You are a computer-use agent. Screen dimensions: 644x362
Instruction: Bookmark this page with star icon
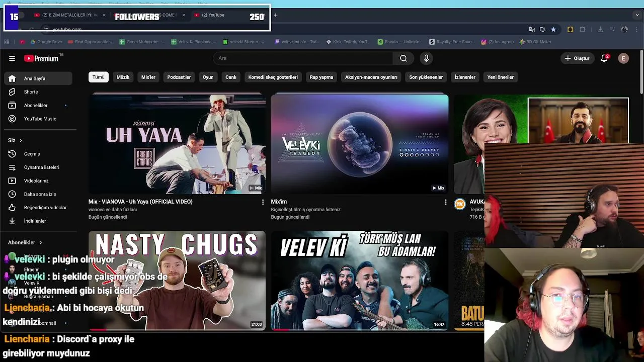click(x=553, y=30)
